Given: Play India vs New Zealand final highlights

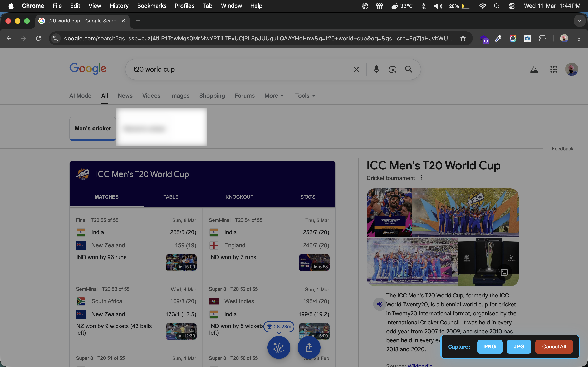Looking at the screenshot, I should [x=181, y=262].
